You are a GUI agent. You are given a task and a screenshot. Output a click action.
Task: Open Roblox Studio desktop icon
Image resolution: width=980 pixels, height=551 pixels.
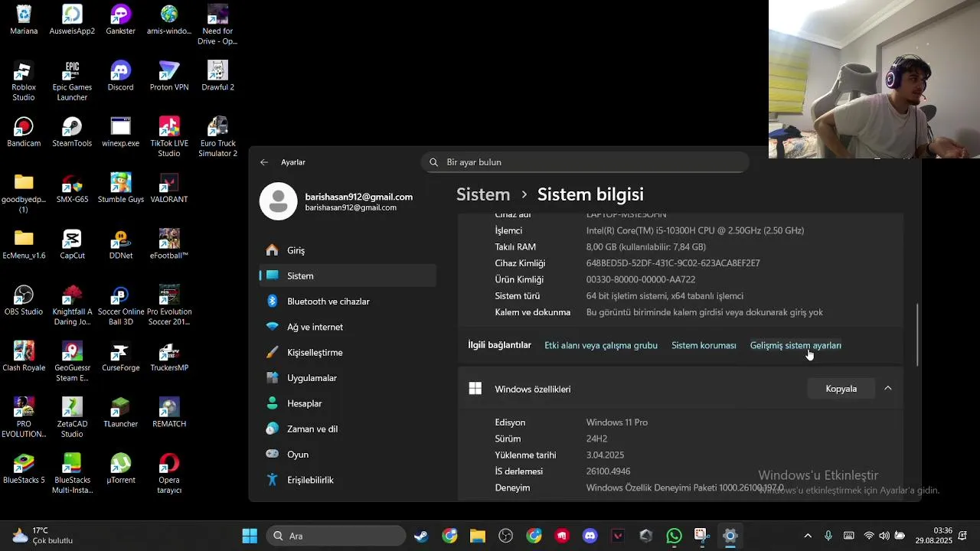coord(24,81)
